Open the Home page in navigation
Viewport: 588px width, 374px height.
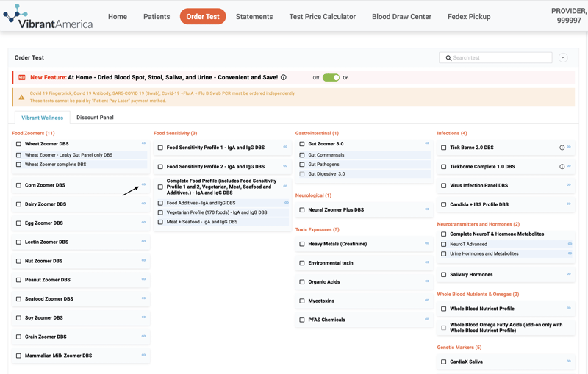pyautogui.click(x=118, y=17)
